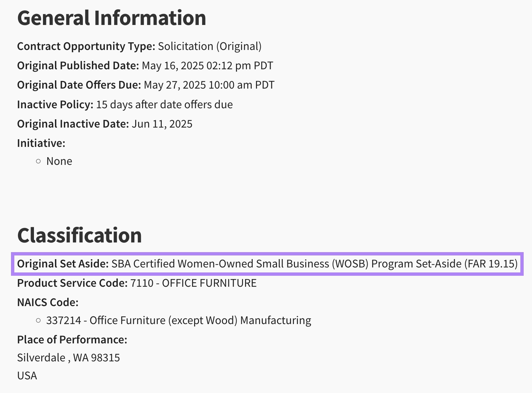Select the Solicitation (Original) value text

[x=210, y=46]
